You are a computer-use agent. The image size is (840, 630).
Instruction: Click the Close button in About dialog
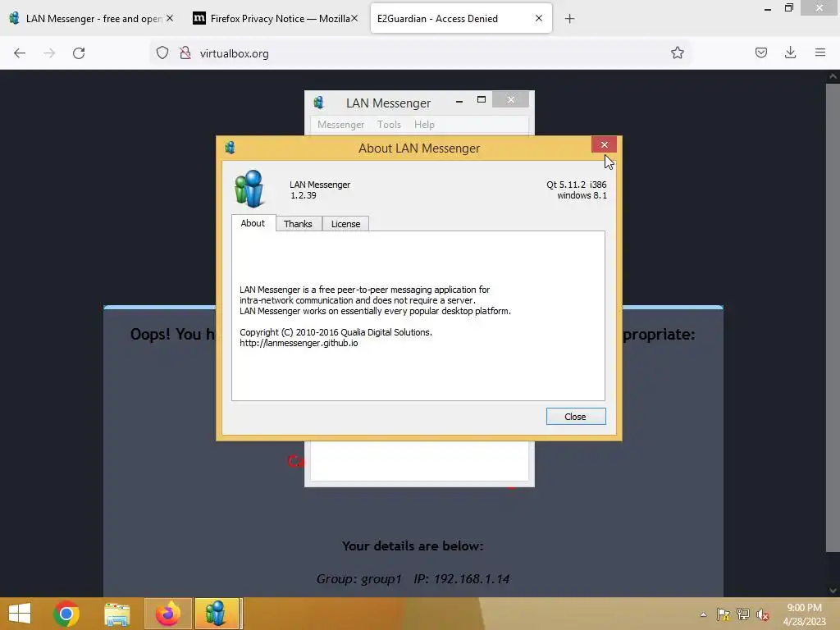click(576, 416)
